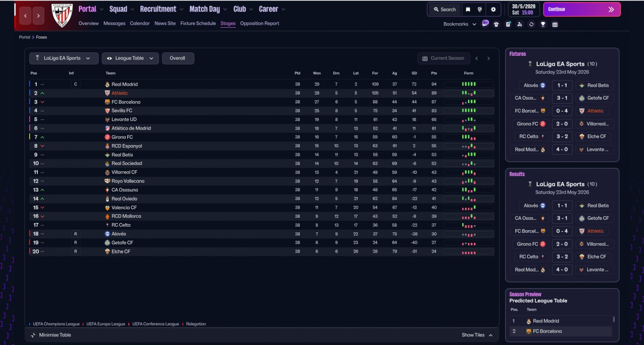Sort table by the Pts column header
644x345 pixels.
click(x=434, y=73)
